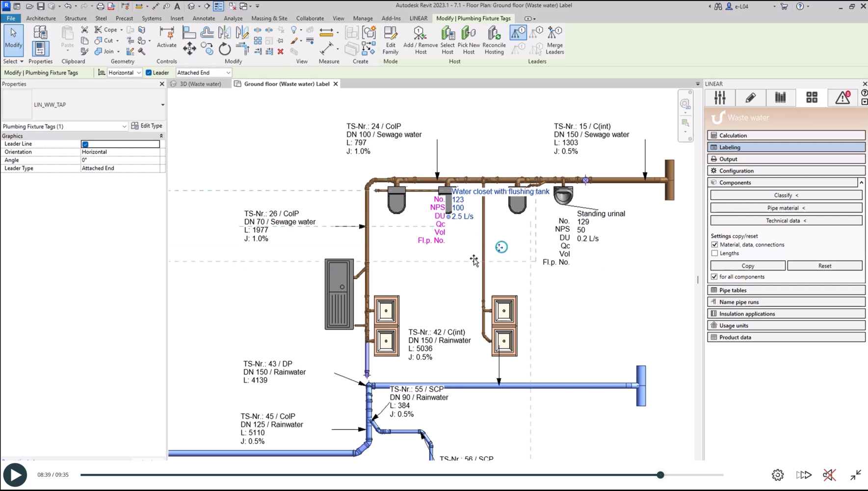This screenshot has height=491, width=868.
Task: Open LINEAR sliders settings icon
Action: 720,98
